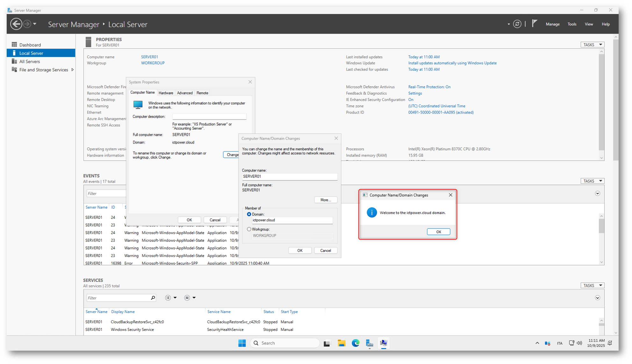This screenshot has width=632, height=364.
Task: Select the Domain radio button
Action: [x=249, y=214]
